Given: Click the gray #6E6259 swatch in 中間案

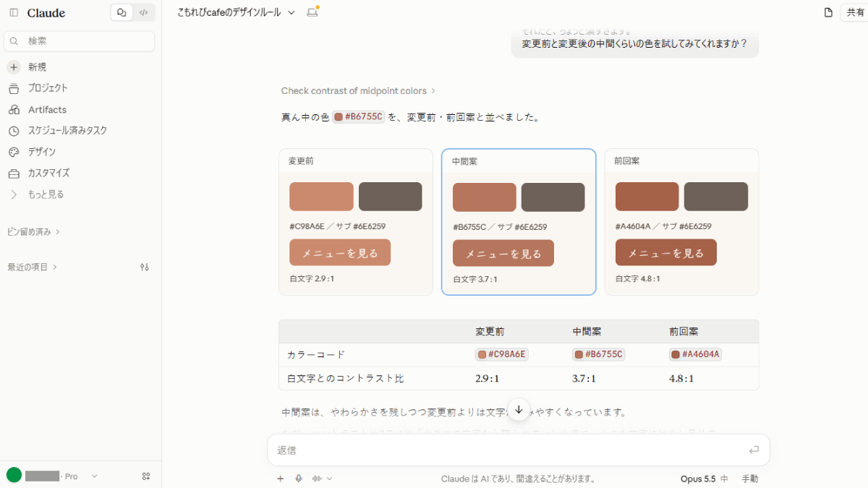Looking at the screenshot, I should (553, 197).
